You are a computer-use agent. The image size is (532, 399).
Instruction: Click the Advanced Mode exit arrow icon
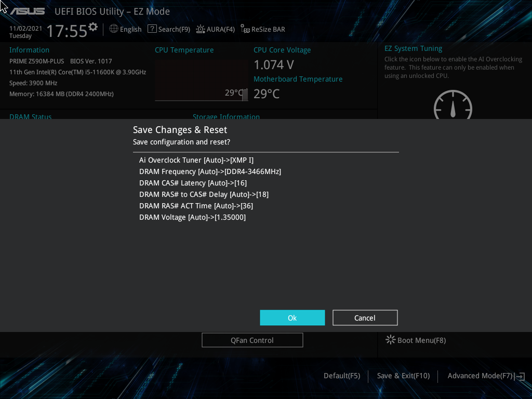pos(520,376)
